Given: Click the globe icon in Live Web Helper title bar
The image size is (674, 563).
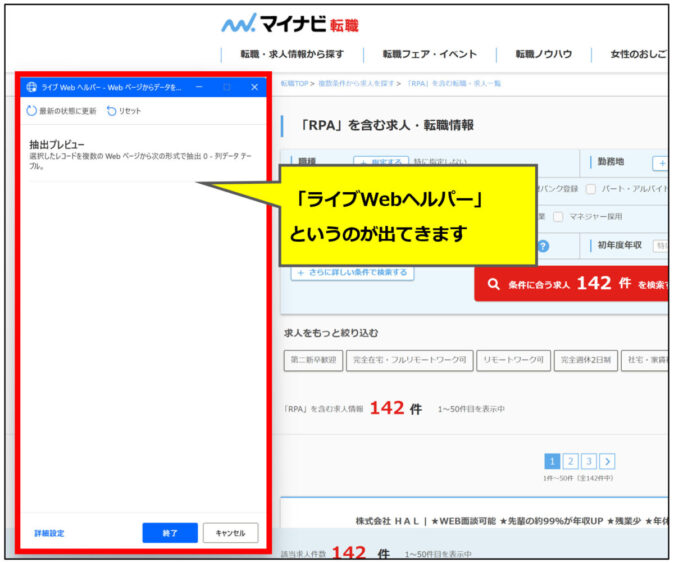Looking at the screenshot, I should click(x=31, y=87).
